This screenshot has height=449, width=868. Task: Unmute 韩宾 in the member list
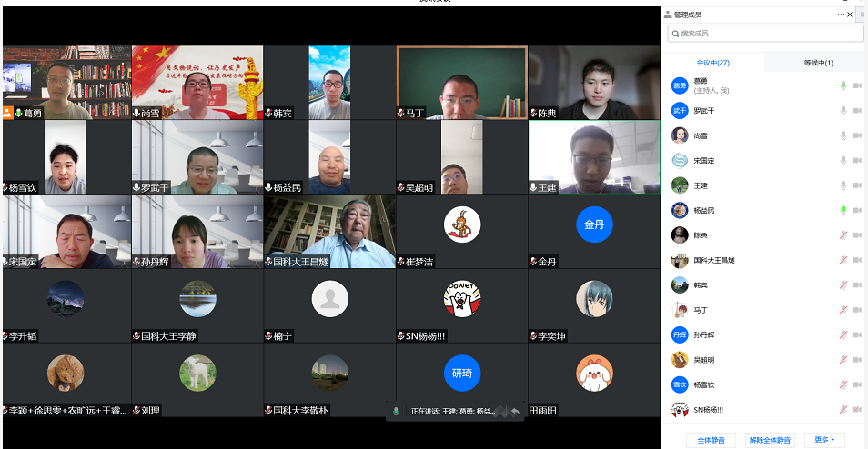pyautogui.click(x=843, y=285)
